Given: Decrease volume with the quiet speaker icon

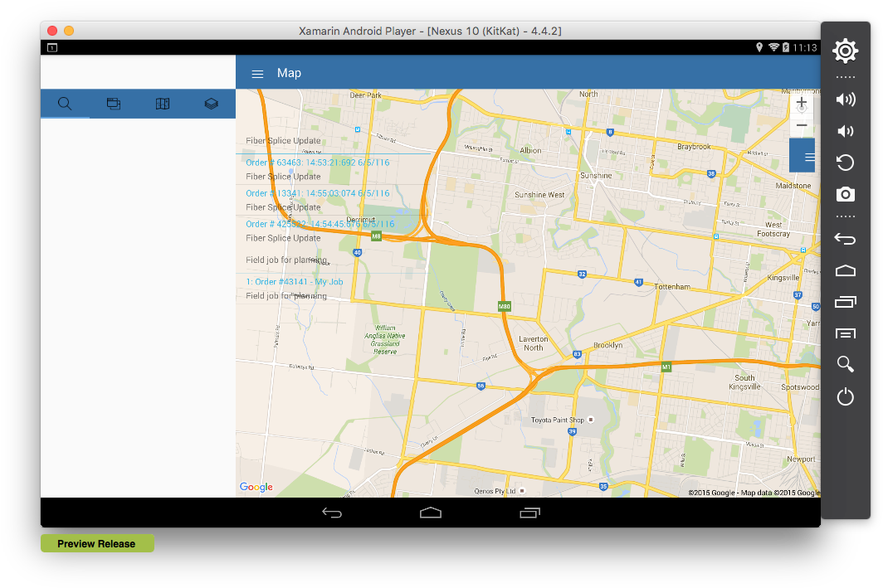Looking at the screenshot, I should click(x=845, y=130).
